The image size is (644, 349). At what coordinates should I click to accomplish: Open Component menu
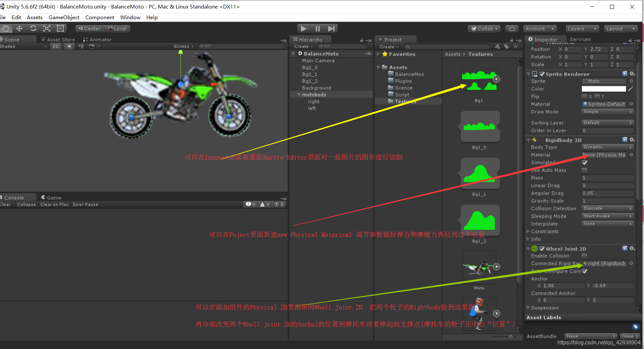(x=100, y=17)
